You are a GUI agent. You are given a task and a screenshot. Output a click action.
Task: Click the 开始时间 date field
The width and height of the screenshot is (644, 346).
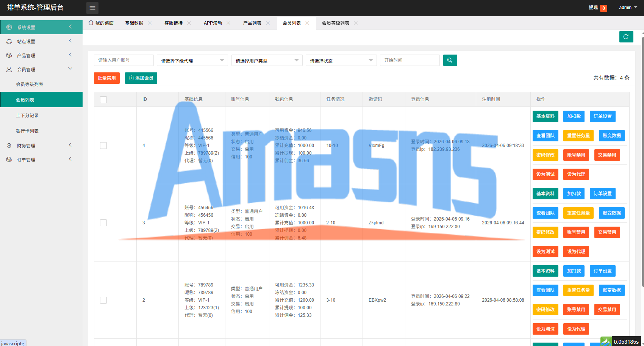pyautogui.click(x=410, y=60)
